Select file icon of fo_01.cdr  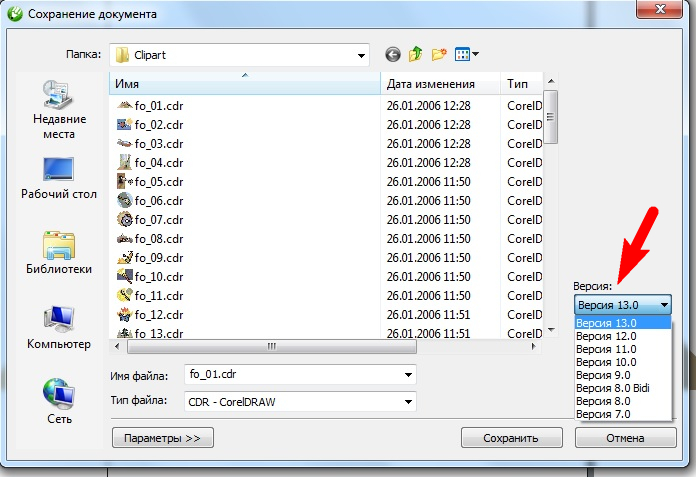(x=125, y=106)
